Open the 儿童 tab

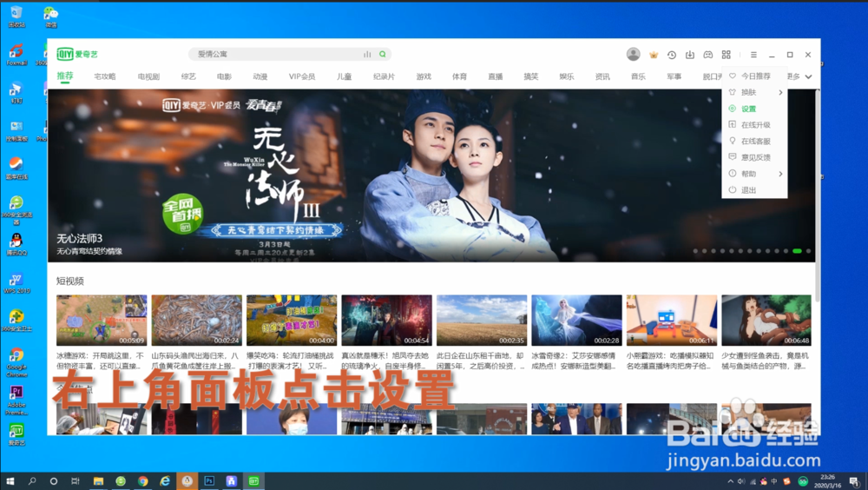345,76
